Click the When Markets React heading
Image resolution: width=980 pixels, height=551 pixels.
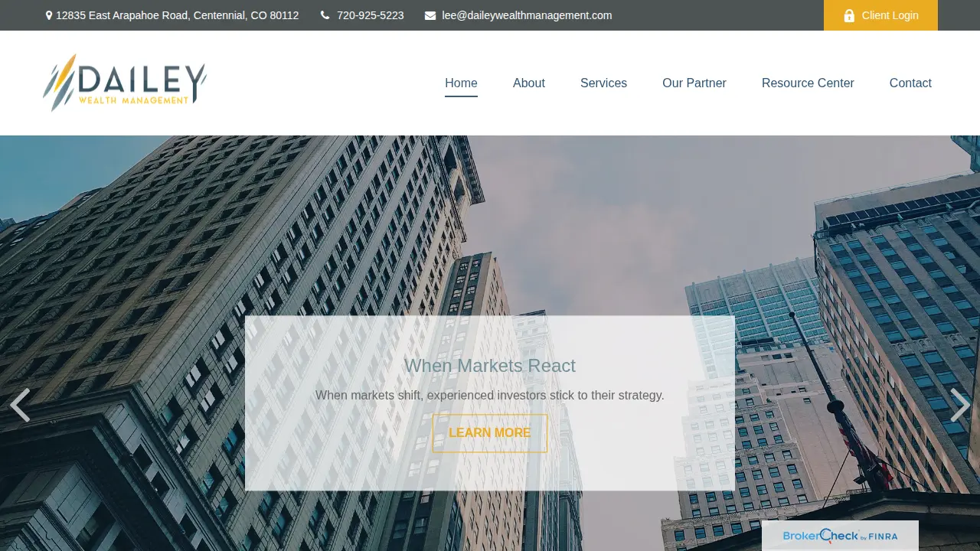point(490,366)
